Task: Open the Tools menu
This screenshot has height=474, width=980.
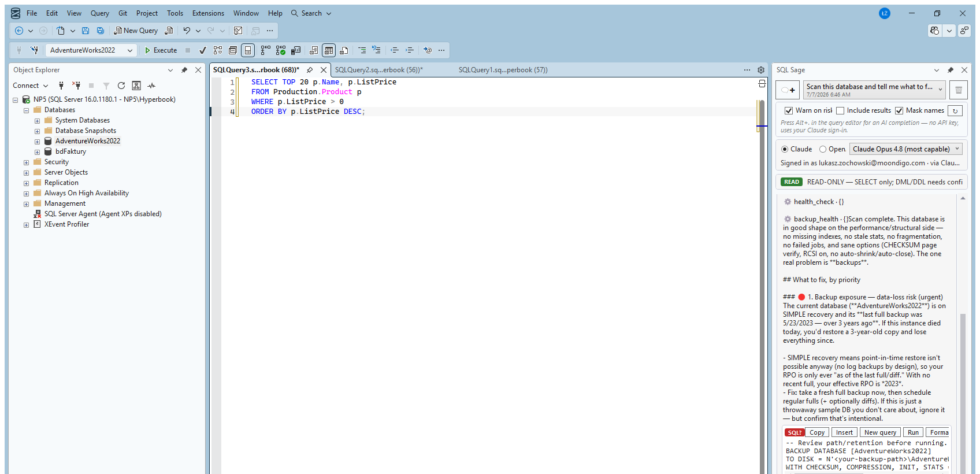Action: pos(175,13)
